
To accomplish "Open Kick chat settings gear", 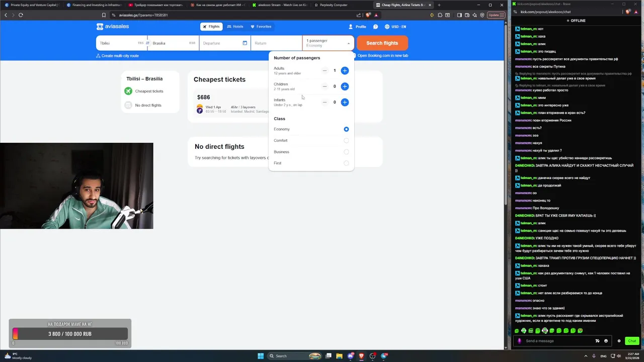I will (619, 341).
